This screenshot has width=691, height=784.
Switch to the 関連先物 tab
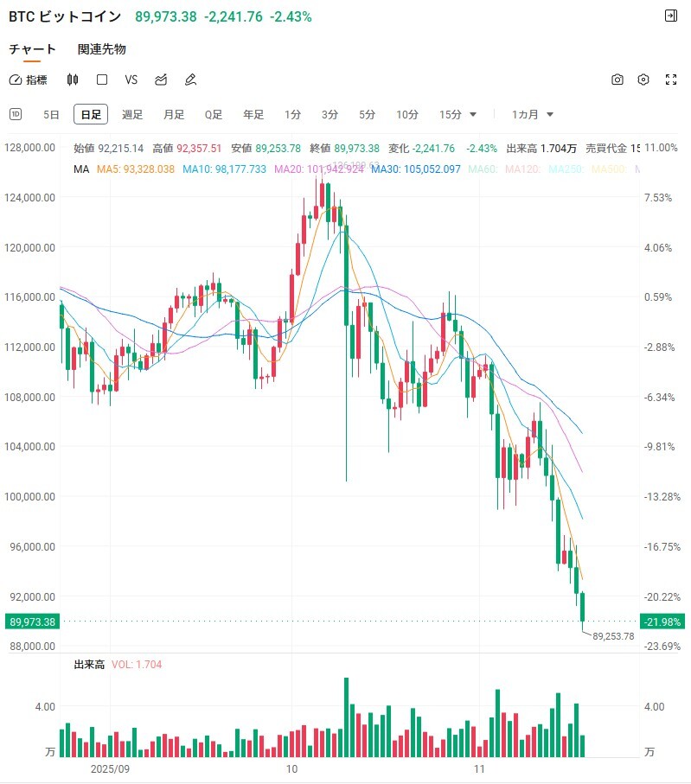click(x=101, y=49)
